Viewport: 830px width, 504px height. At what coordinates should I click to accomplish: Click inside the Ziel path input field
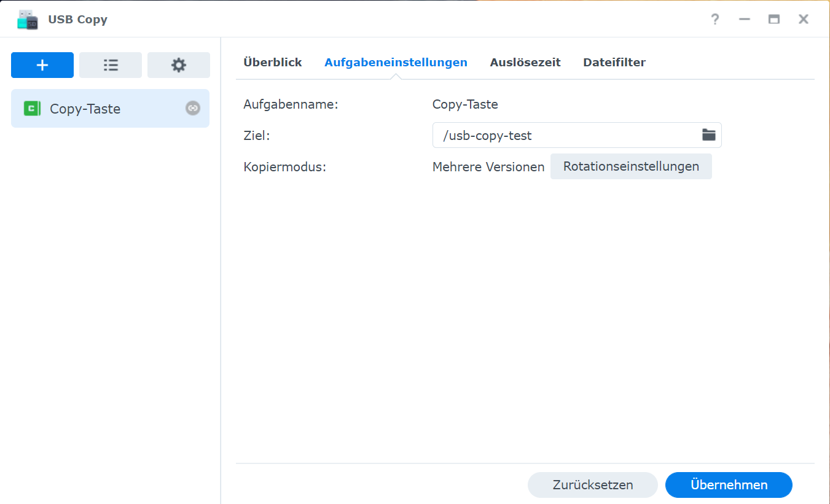[553, 135]
